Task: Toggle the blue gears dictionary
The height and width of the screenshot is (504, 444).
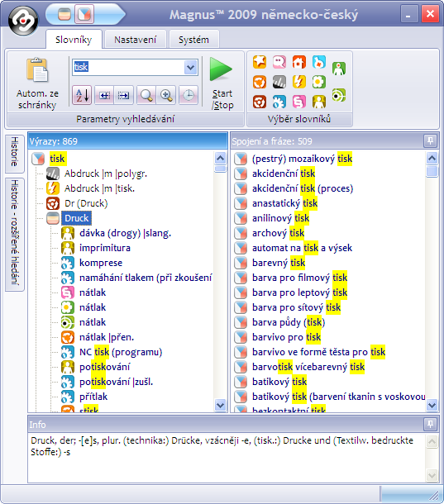Action: 279,102
